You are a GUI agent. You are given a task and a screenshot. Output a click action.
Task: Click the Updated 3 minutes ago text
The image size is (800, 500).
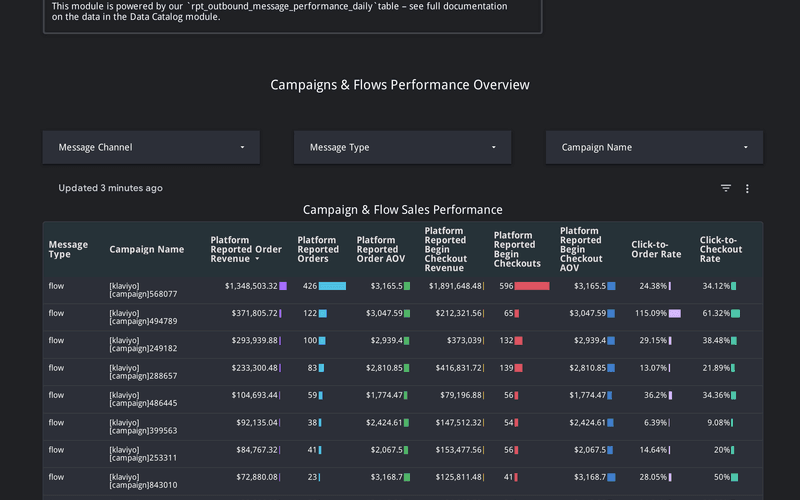[x=110, y=188]
